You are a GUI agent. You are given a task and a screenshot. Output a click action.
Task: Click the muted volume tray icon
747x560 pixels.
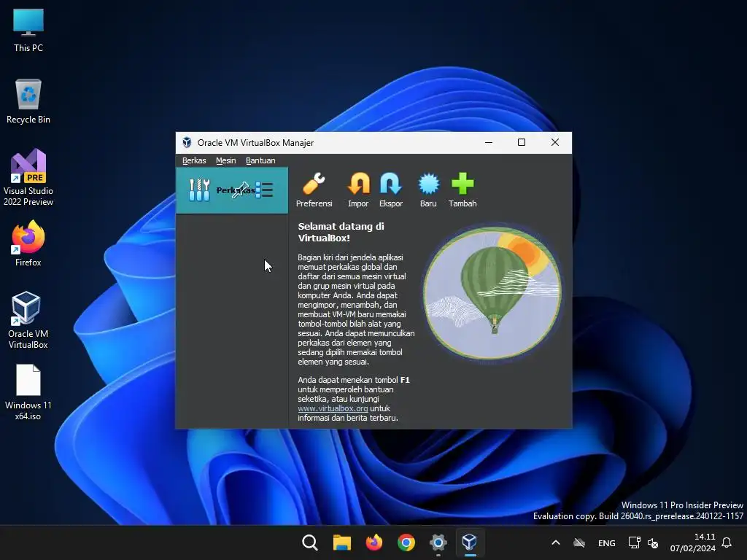653,542
